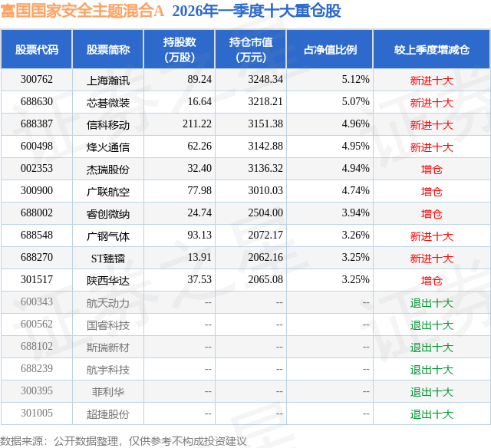Click the 持仓市值(万元) column header
The width and height of the screenshot is (491, 448).
point(251,49)
